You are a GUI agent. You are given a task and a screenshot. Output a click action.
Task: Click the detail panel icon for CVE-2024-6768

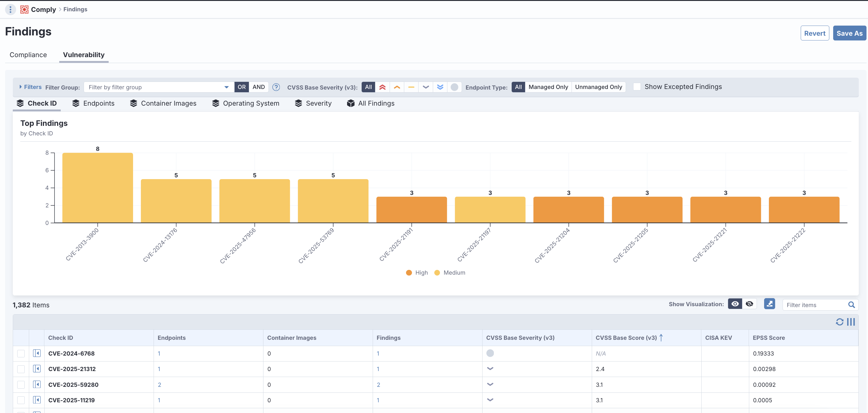tap(37, 353)
